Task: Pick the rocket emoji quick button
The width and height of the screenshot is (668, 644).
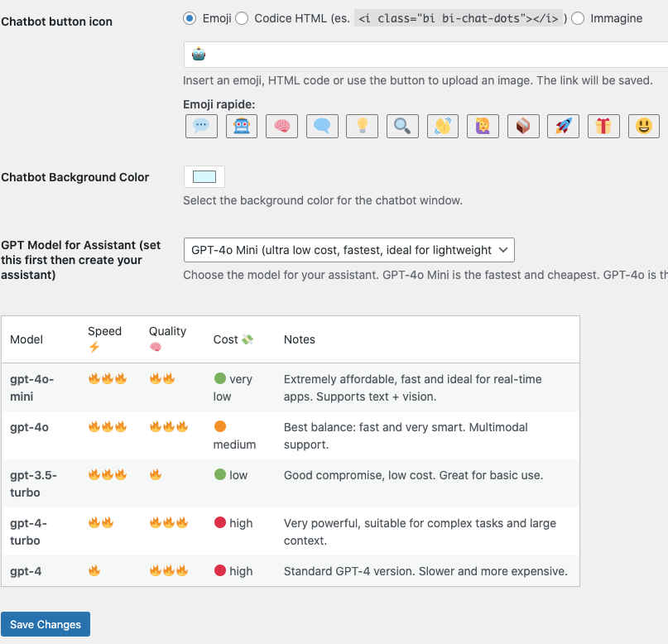Action: point(563,126)
